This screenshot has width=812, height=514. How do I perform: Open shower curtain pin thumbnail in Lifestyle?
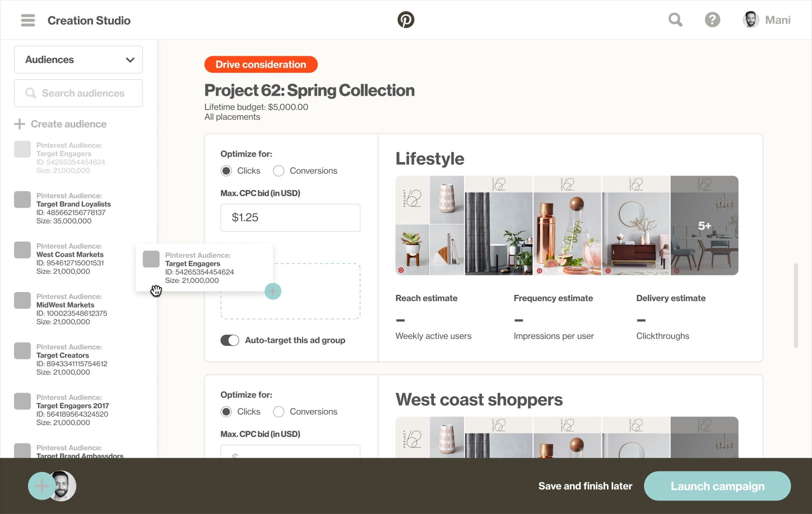[499, 225]
